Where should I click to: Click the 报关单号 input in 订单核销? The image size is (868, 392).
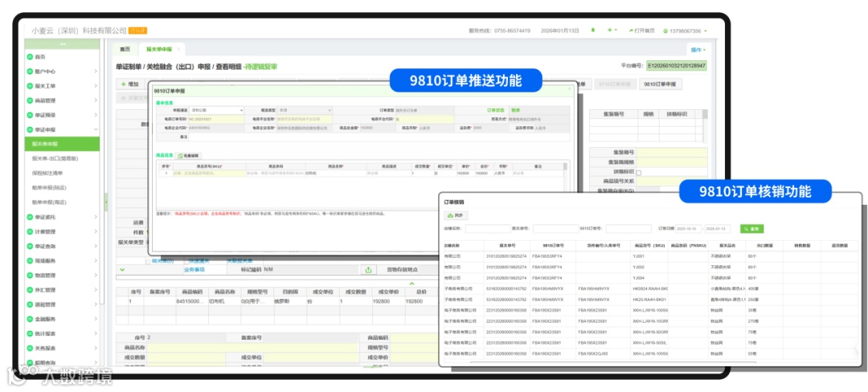point(556,228)
